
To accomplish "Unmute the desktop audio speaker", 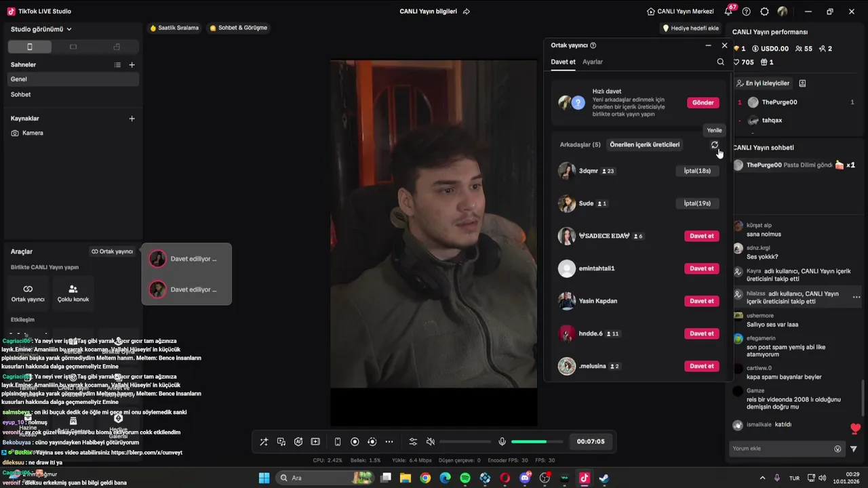I will (430, 442).
